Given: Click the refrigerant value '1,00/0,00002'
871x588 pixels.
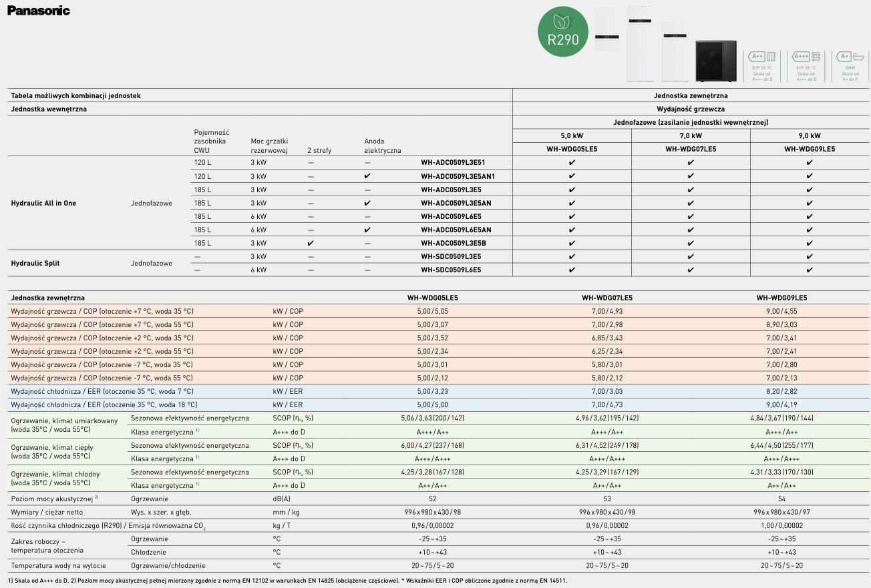Looking at the screenshot, I should click(x=781, y=525).
